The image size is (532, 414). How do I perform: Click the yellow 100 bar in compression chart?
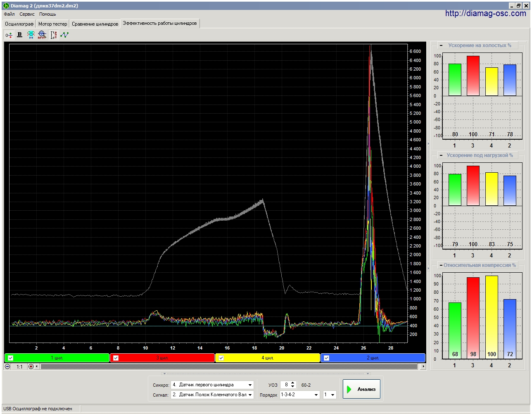point(492,317)
